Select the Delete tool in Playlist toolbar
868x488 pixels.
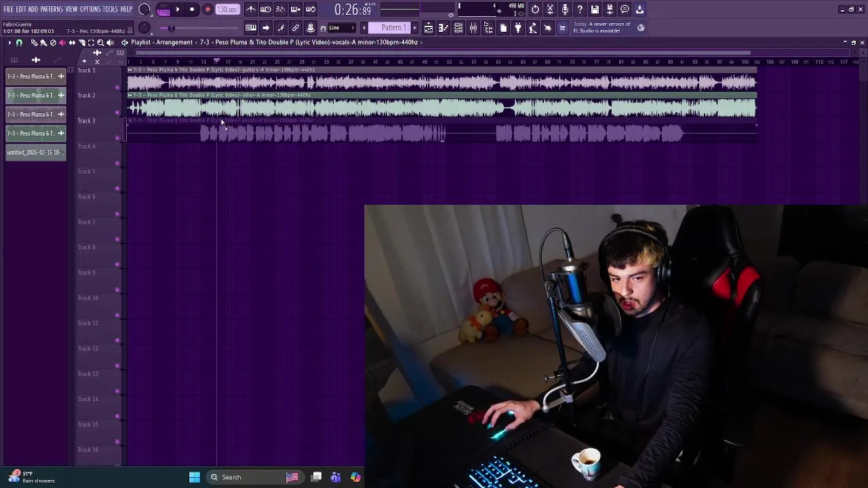coord(53,42)
